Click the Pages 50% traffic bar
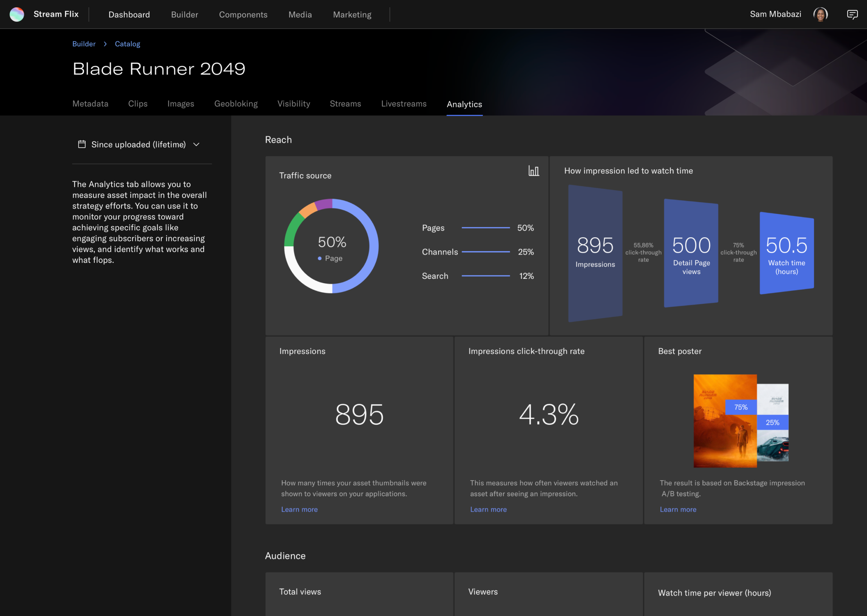Image resolution: width=867 pixels, height=616 pixels. (x=485, y=228)
